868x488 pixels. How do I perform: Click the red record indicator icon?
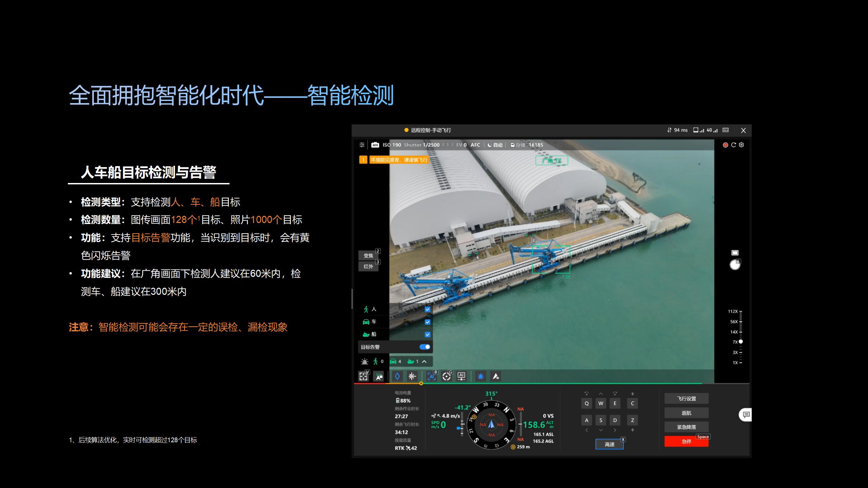[x=725, y=145]
